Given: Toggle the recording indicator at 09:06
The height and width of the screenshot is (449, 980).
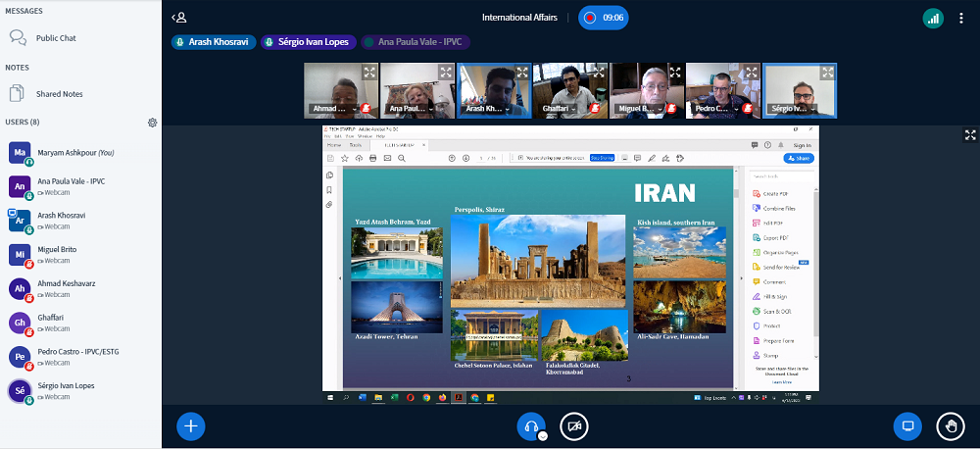Looking at the screenshot, I should [x=603, y=18].
